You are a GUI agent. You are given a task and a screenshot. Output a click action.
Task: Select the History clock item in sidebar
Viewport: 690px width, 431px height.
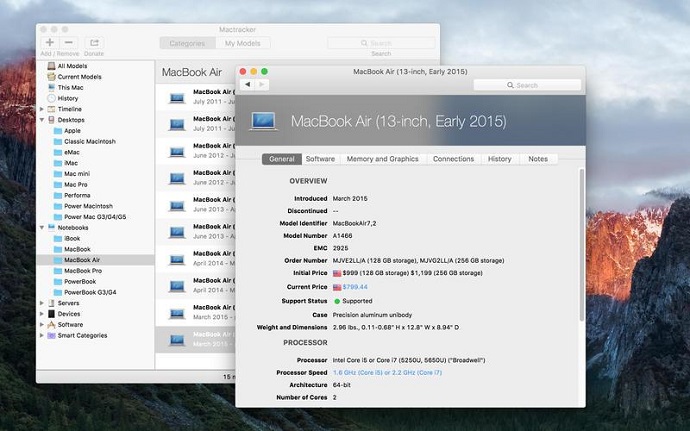tap(67, 98)
